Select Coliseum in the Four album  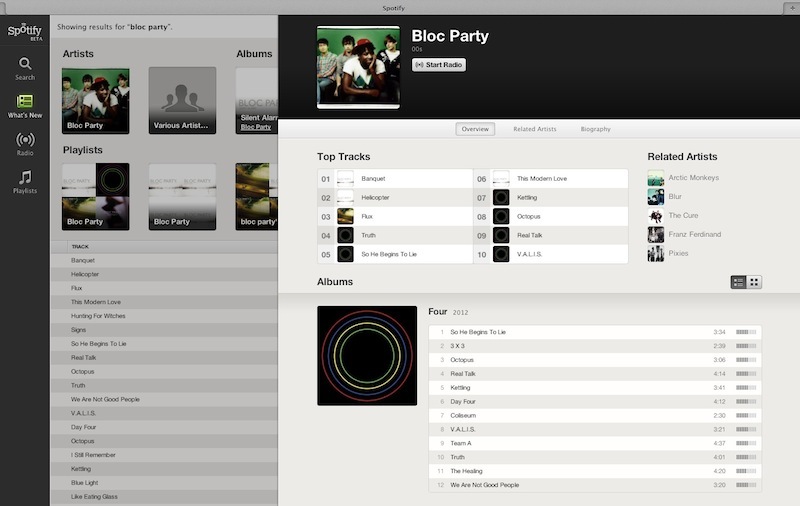point(595,415)
